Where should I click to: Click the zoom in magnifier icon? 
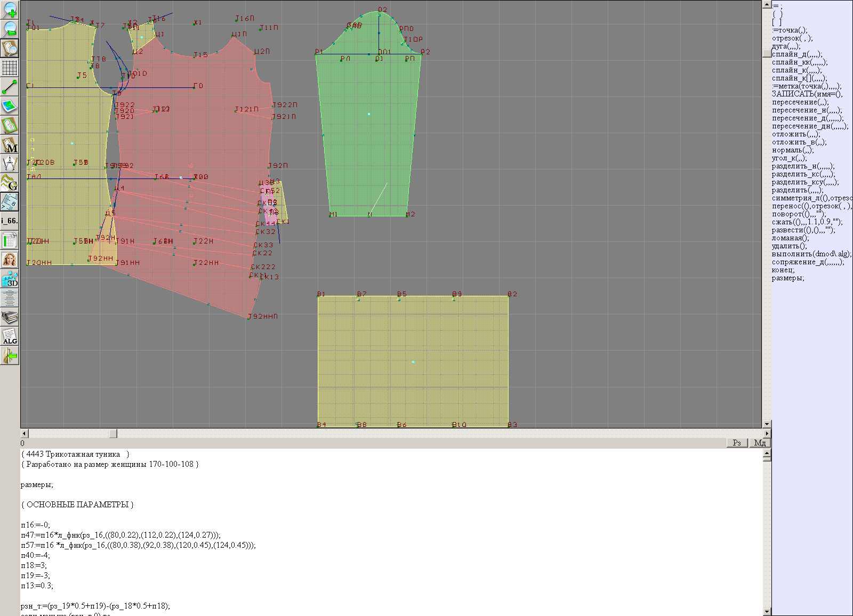[x=10, y=9]
